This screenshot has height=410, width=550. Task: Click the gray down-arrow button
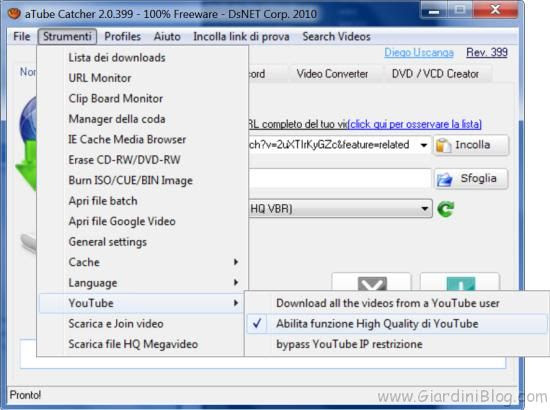[x=372, y=283]
